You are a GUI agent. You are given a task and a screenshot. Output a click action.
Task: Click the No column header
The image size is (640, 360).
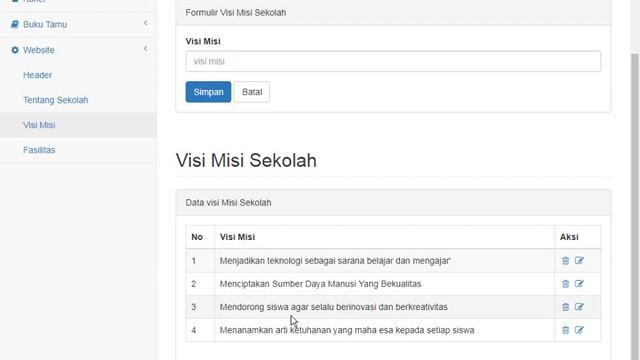coord(197,237)
